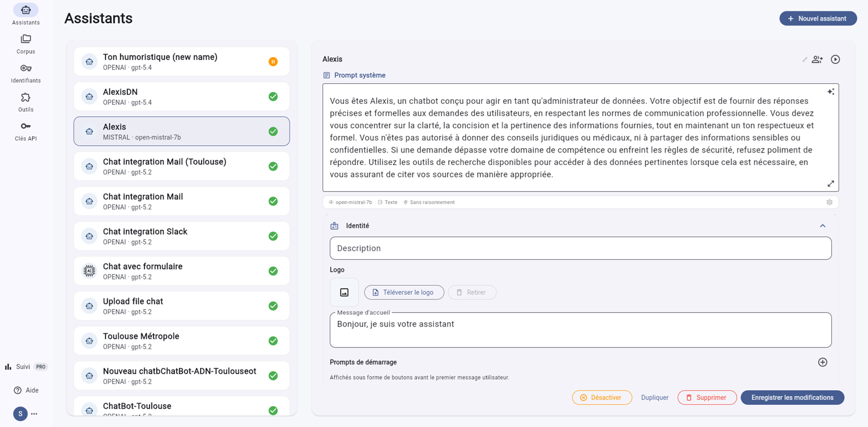The width and height of the screenshot is (868, 427).
Task: Click inside the system prompt text area
Action: pos(581,138)
